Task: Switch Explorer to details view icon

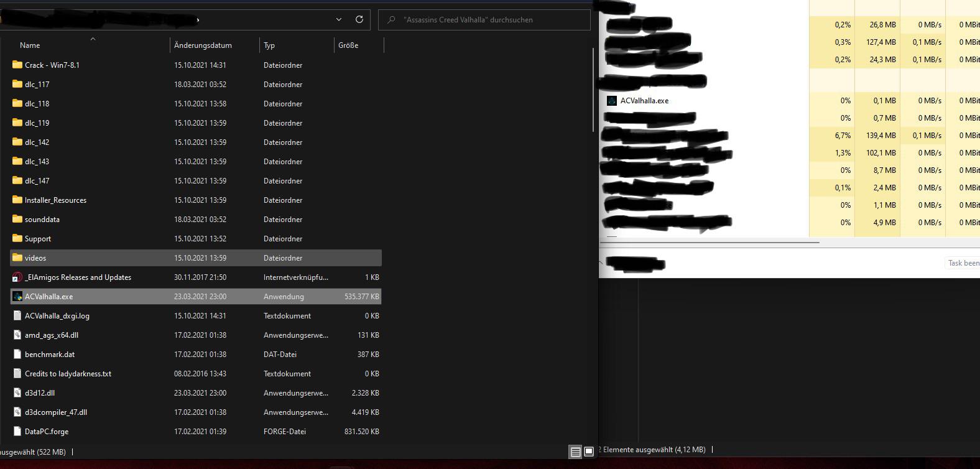Action: [x=576, y=452]
